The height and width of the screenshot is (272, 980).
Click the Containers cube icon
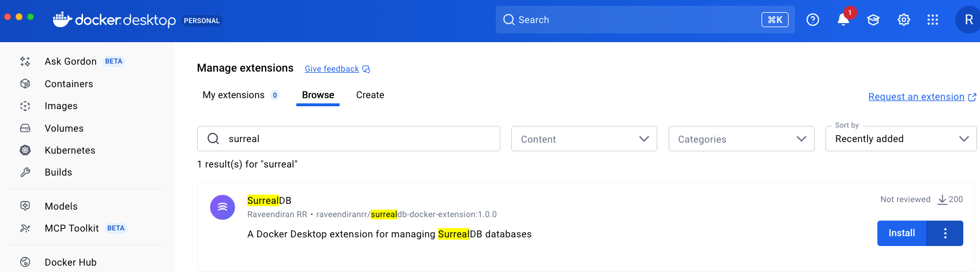(25, 84)
